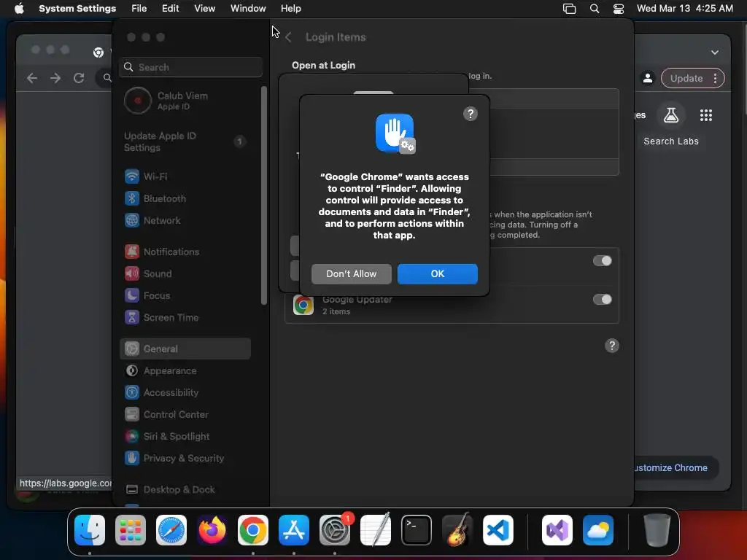Open Safari from the Dock
This screenshot has height=560, width=747.
click(x=171, y=530)
